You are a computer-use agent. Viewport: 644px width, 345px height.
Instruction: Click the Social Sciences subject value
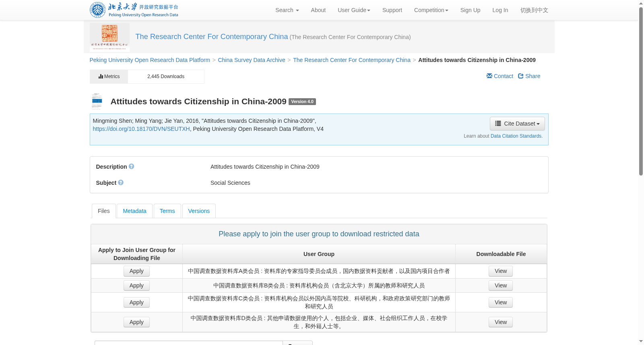tap(230, 183)
